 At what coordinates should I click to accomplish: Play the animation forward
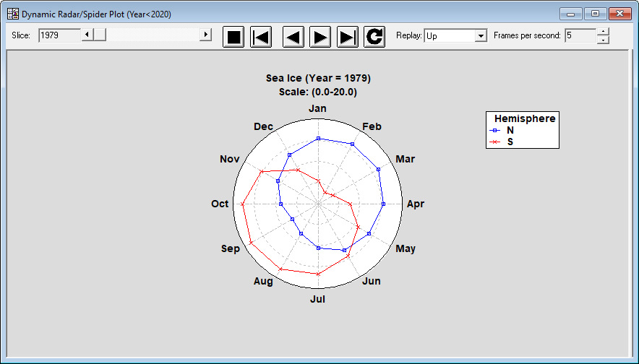click(320, 36)
